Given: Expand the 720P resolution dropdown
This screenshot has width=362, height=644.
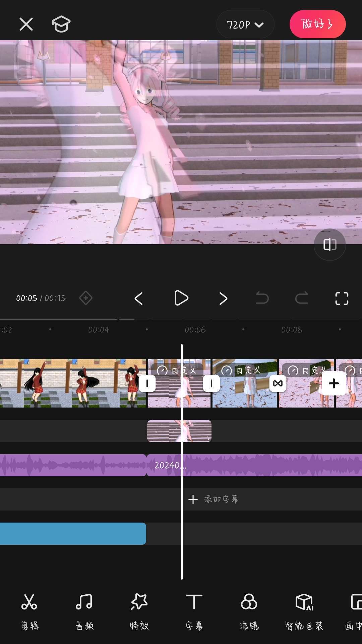Looking at the screenshot, I should coord(245,24).
